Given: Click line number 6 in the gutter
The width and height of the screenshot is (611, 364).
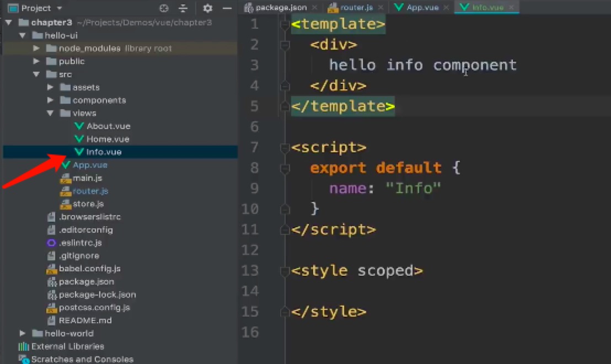Looking at the screenshot, I should coord(254,127).
